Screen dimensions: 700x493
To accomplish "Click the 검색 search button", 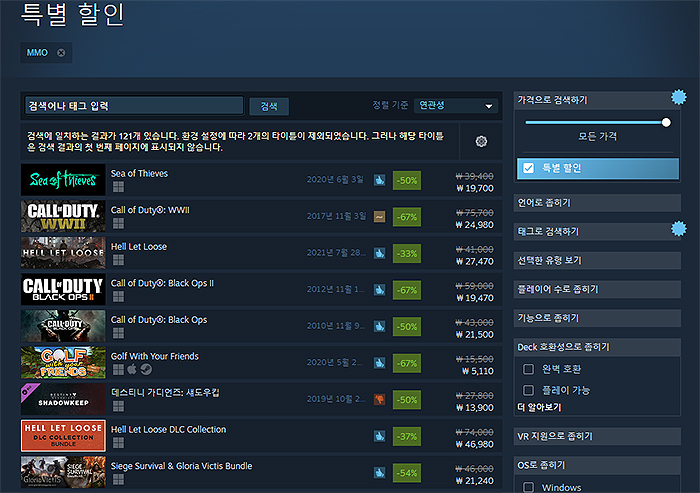I will (x=269, y=106).
